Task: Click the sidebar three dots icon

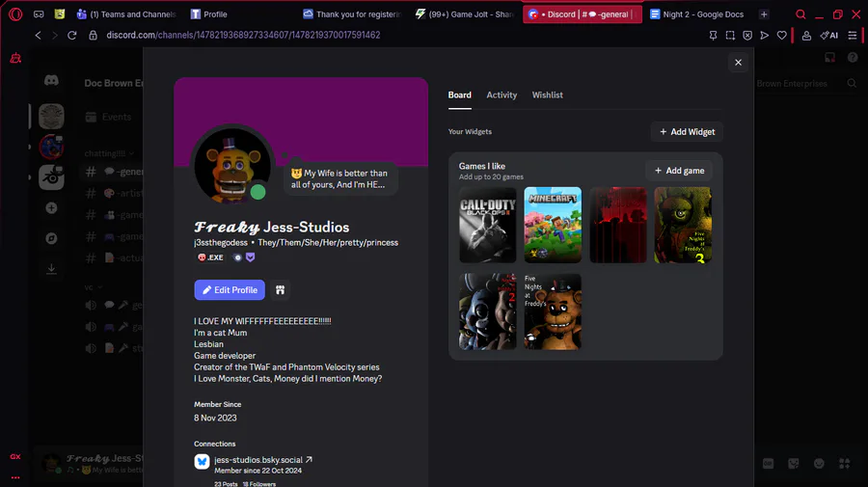Action: point(14,477)
